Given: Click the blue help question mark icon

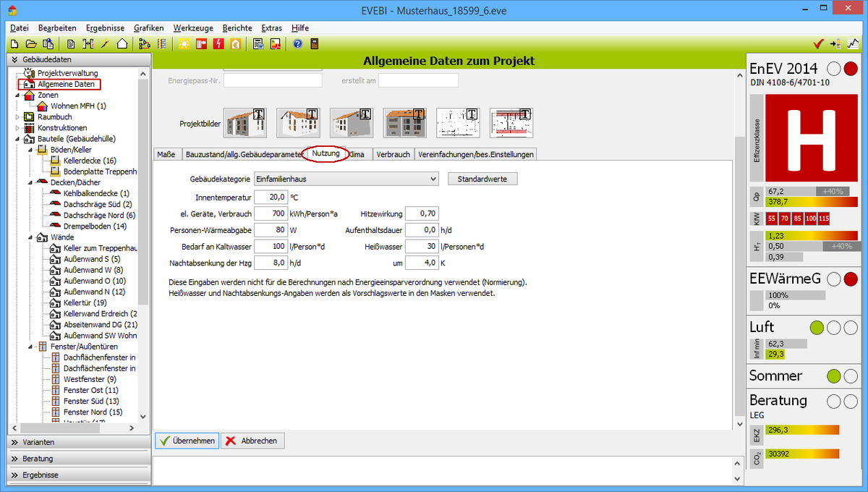Looking at the screenshot, I should click(297, 44).
